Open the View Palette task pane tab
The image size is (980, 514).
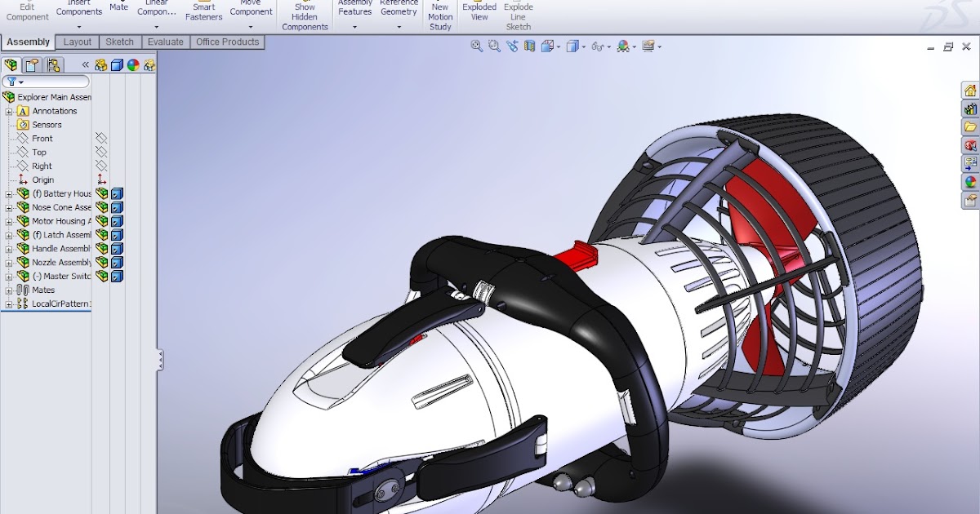970,163
